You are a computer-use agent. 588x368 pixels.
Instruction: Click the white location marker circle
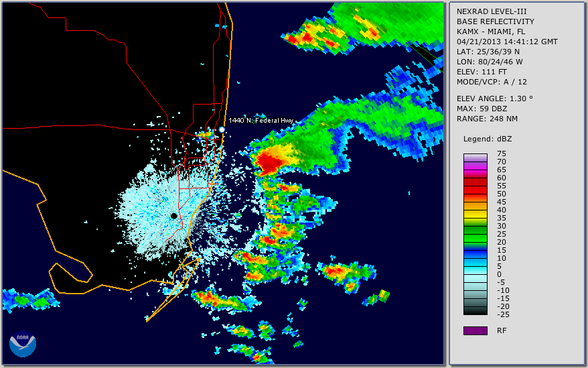pyautogui.click(x=222, y=129)
